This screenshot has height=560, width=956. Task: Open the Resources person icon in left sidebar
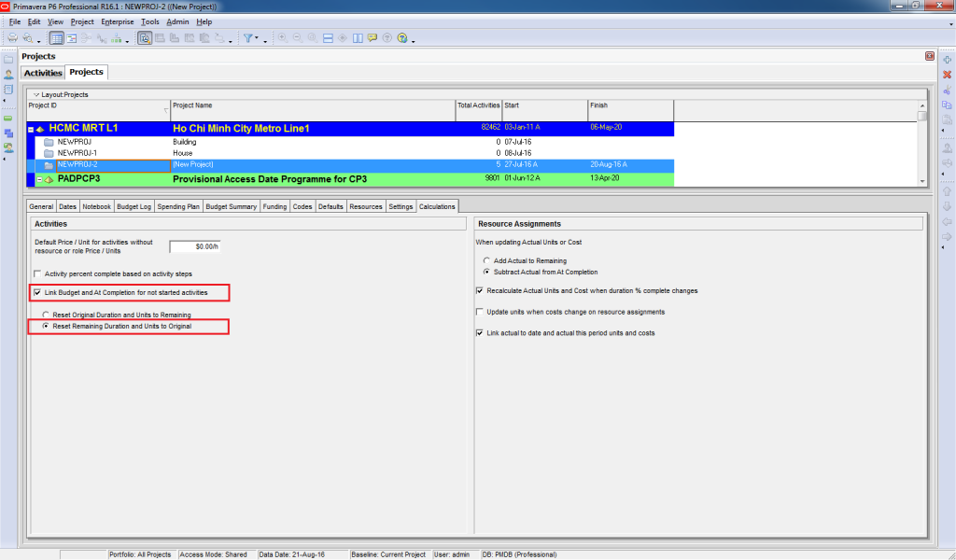8,75
